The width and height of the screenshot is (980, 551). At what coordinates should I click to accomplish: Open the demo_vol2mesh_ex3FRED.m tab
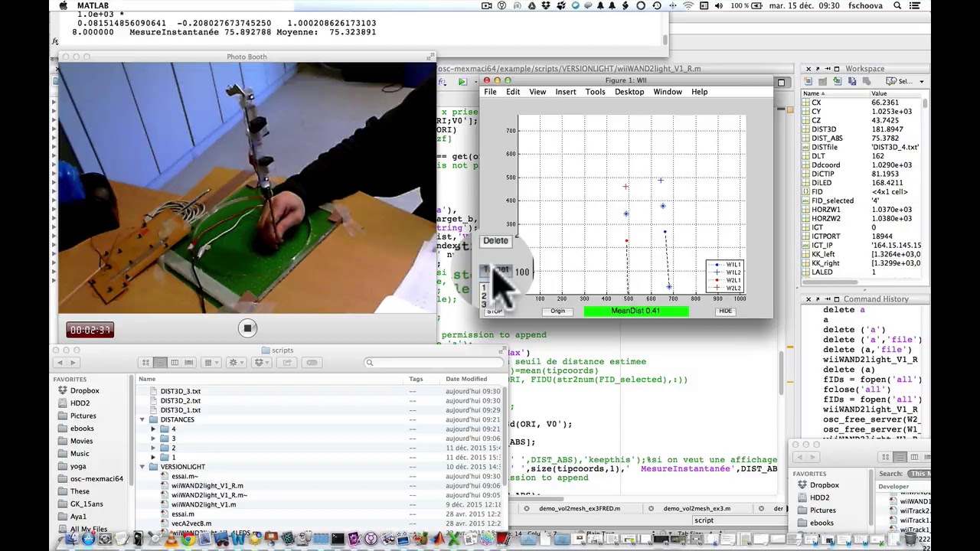pos(580,508)
